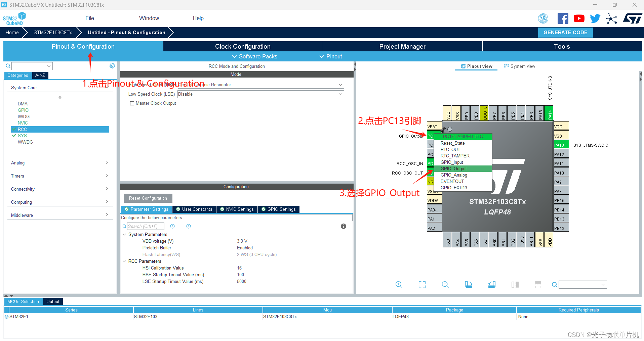Open the YouTube link icon
Viewport: 644px width, 341px height.
pos(579,18)
